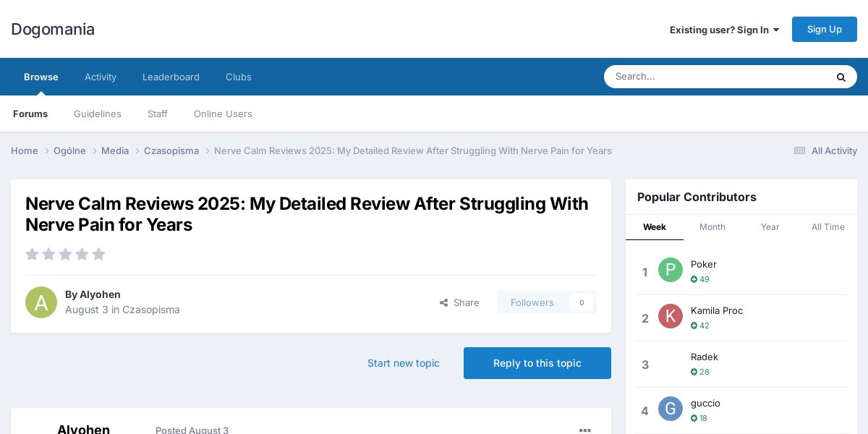Click the search magnifier icon
The height and width of the screenshot is (434, 868).
[x=841, y=77]
